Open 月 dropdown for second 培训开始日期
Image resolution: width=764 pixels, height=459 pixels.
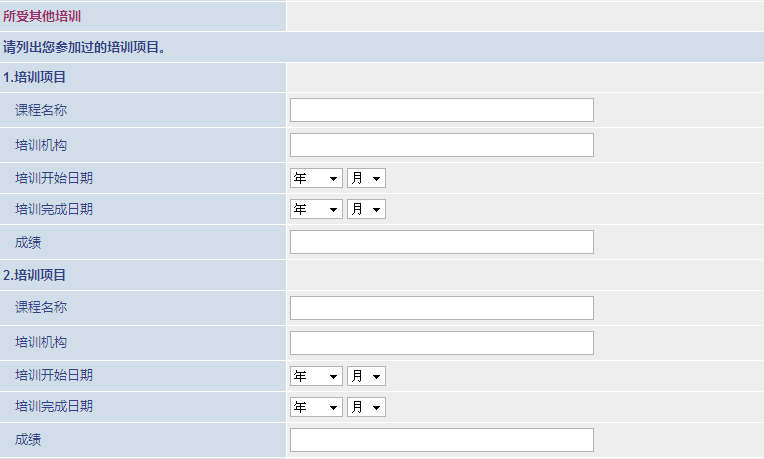point(366,376)
